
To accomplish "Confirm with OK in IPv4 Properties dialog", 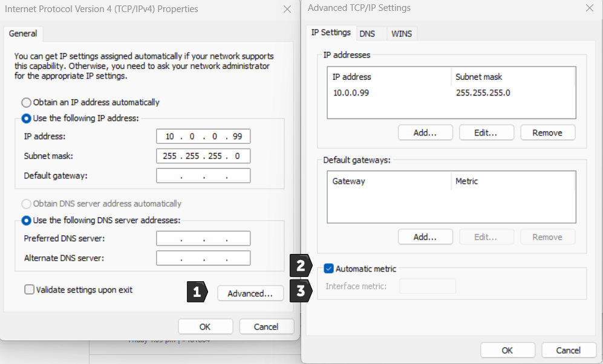I will pos(206,327).
